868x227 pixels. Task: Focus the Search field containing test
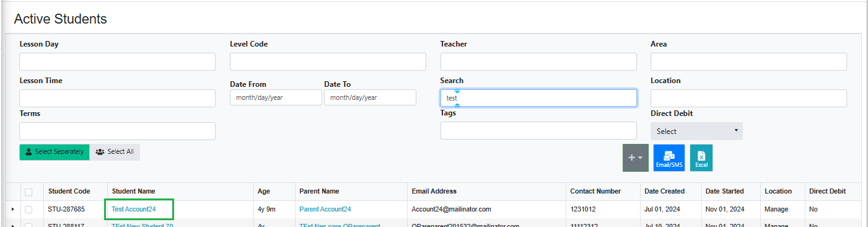pos(538,98)
